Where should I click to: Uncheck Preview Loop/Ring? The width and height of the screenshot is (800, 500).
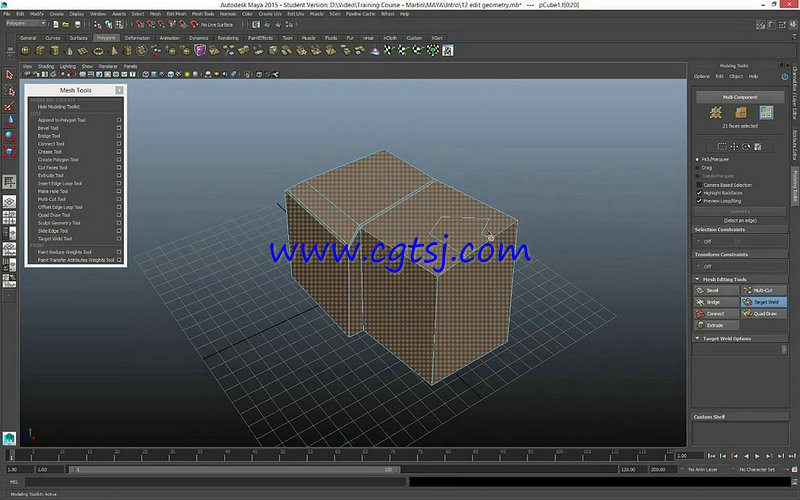(x=699, y=201)
